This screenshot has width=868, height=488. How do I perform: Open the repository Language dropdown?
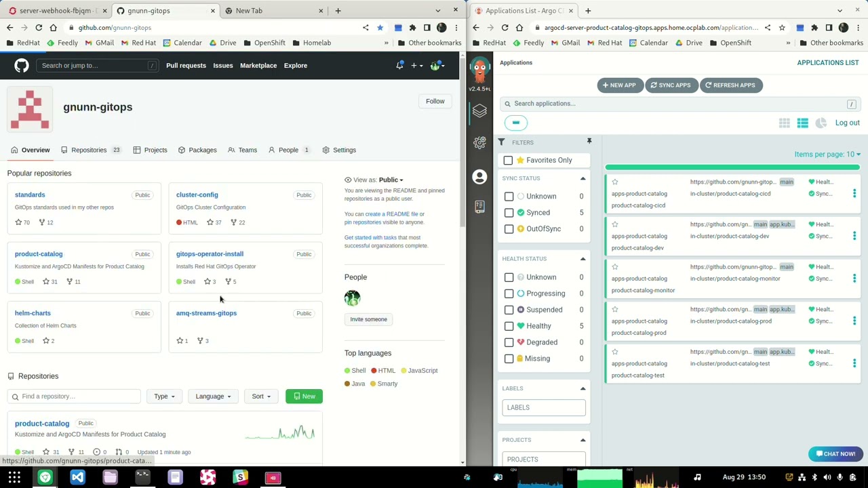tap(214, 396)
